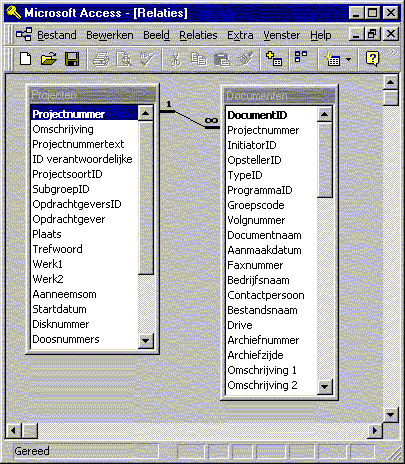The width and height of the screenshot is (405, 464).
Task: Open Help with the question mark icon
Action: 372,59
